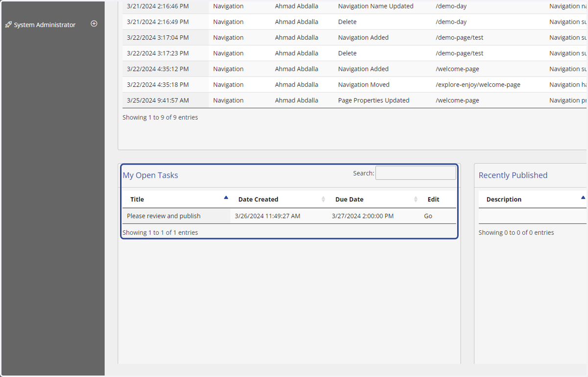The width and height of the screenshot is (588, 377).
Task: Click Ahmad Abdalla in the 3/25/2024 row
Action: pos(296,100)
